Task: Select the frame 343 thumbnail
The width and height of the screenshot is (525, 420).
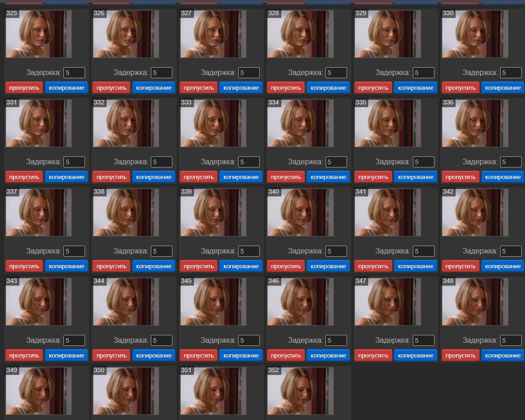Action: click(x=39, y=301)
